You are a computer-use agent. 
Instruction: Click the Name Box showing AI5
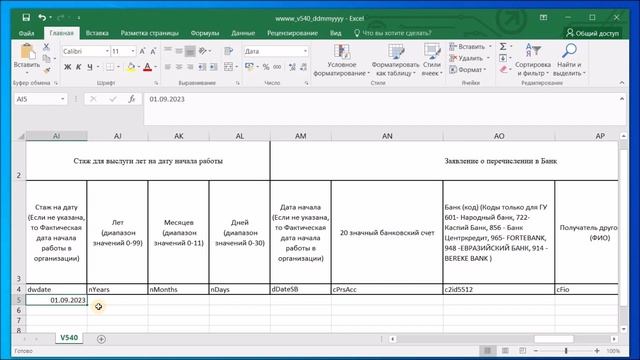[x=40, y=99]
